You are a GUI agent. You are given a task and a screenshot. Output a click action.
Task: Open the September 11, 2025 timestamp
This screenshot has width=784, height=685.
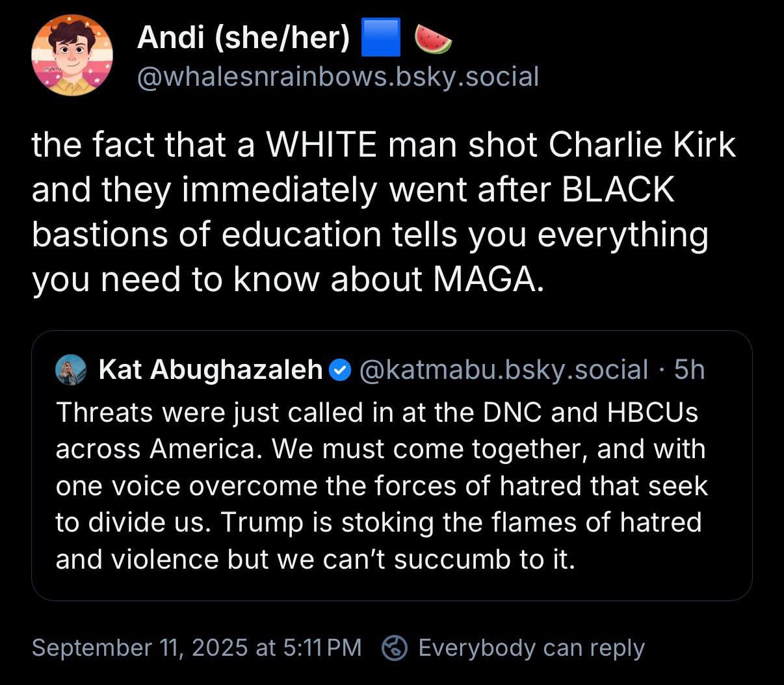click(196, 648)
